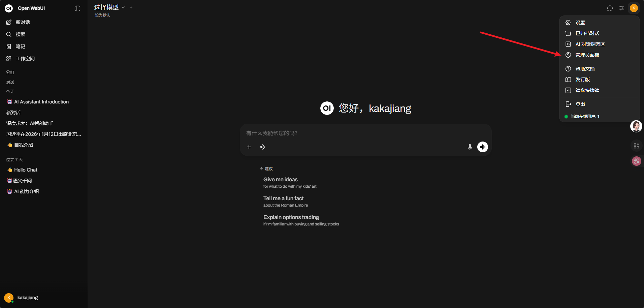Click 登出 to log out
Image resolution: width=644 pixels, height=308 pixels.
pyautogui.click(x=580, y=104)
